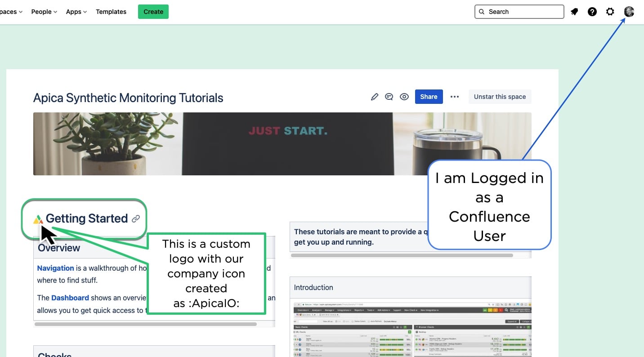Click the Unstar this space button

(500, 97)
